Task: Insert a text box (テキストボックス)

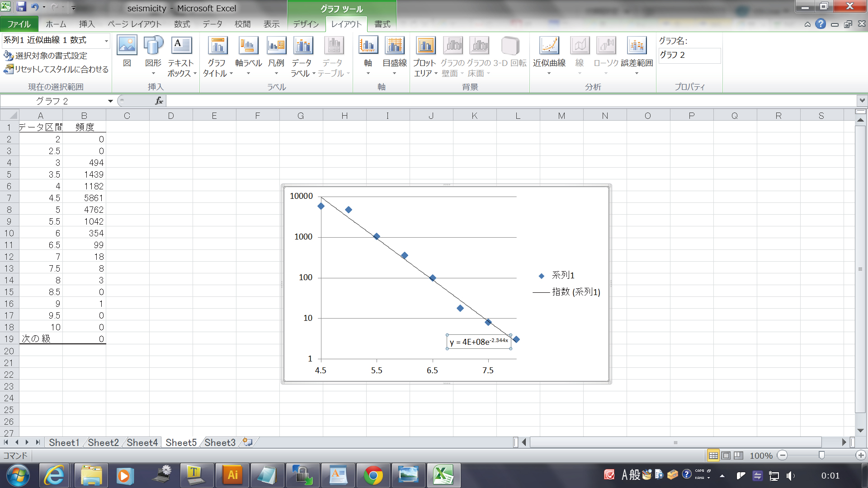Action: click(182, 56)
